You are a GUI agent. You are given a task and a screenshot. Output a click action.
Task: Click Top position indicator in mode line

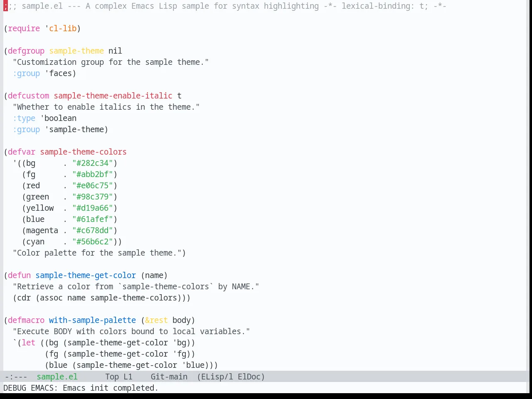point(112,377)
